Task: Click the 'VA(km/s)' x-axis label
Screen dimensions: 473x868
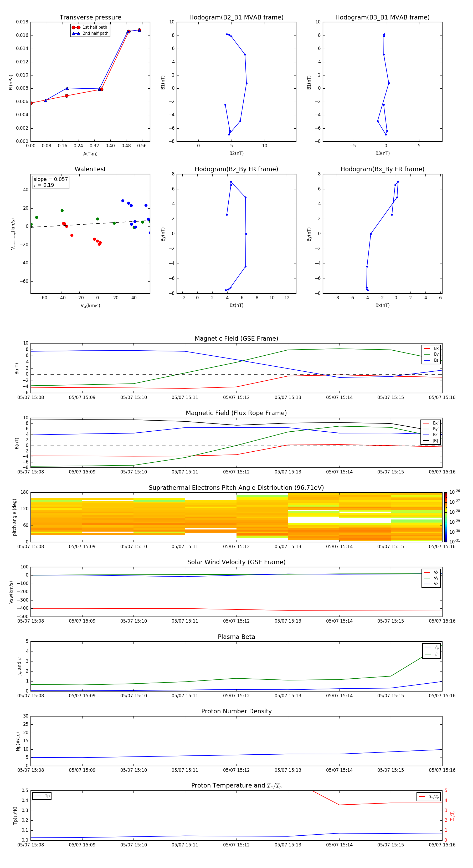Action: [x=90, y=306]
